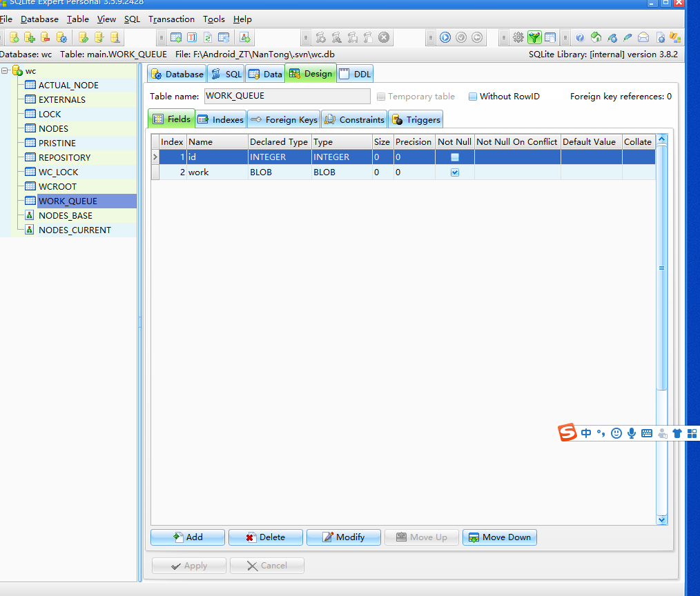Viewport: 700px width, 596px height.
Task: Open the Transaction menu
Action: pos(171,19)
